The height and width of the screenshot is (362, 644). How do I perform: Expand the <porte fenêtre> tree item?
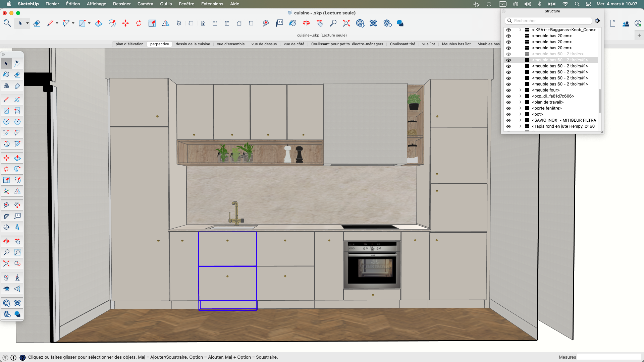tap(520, 108)
